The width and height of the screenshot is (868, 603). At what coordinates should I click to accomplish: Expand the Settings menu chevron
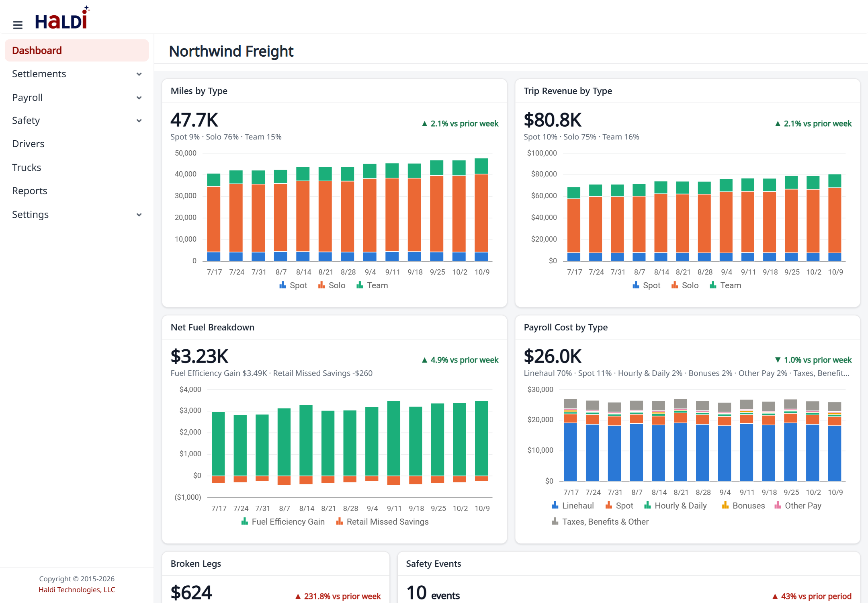[139, 215]
